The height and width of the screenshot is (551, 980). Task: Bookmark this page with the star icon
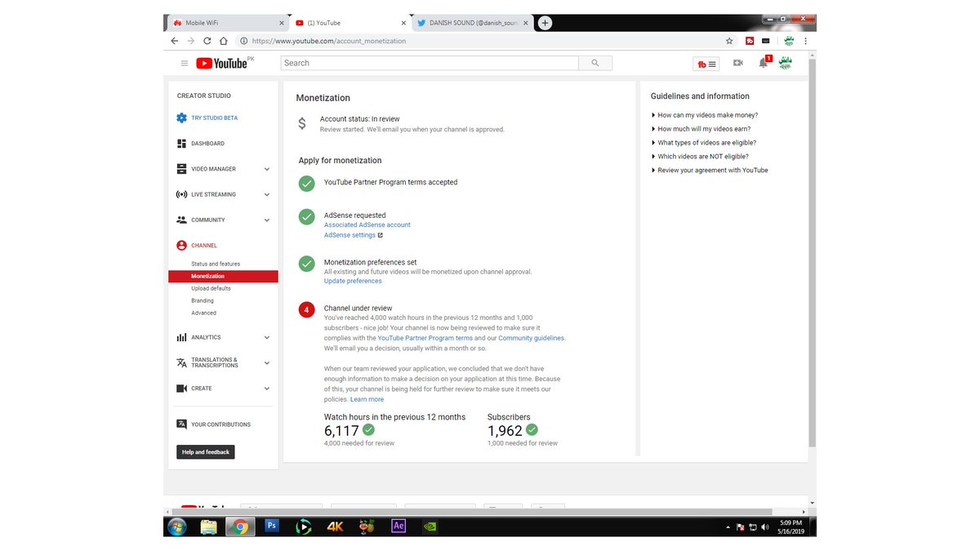pos(729,41)
